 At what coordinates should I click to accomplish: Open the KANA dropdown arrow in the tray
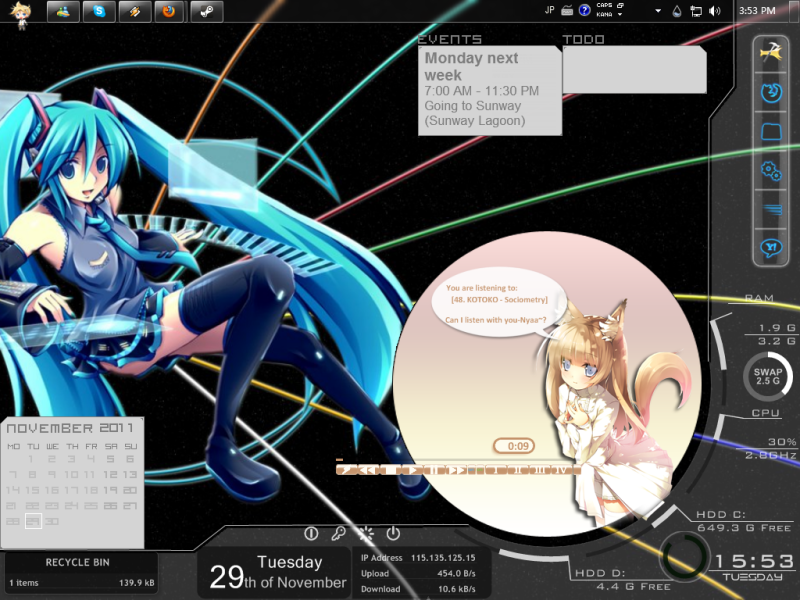click(x=620, y=15)
